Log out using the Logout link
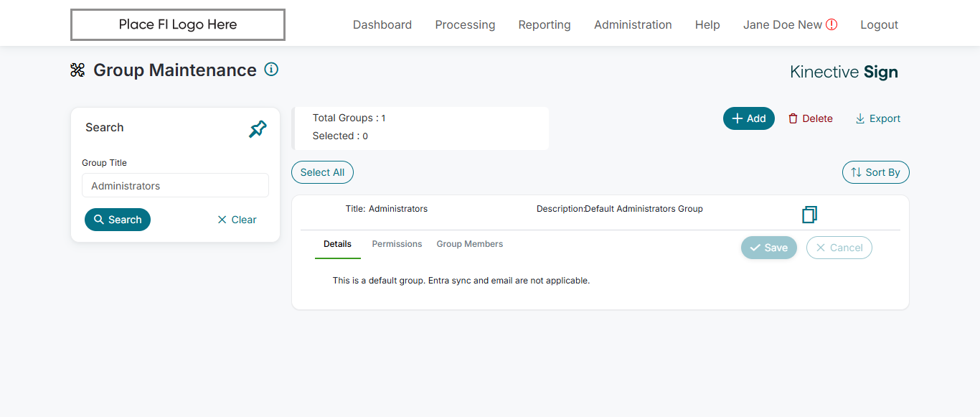 coord(879,24)
